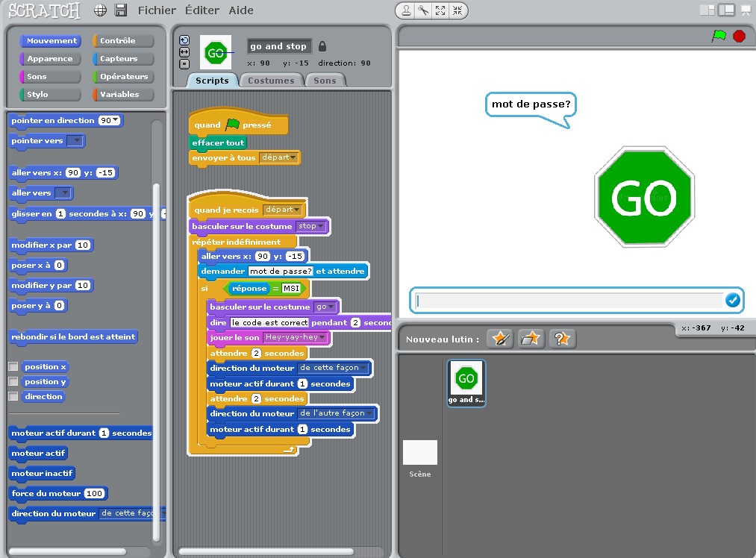The image size is (756, 558).
Task: Open the language globe icon
Action: [100, 10]
